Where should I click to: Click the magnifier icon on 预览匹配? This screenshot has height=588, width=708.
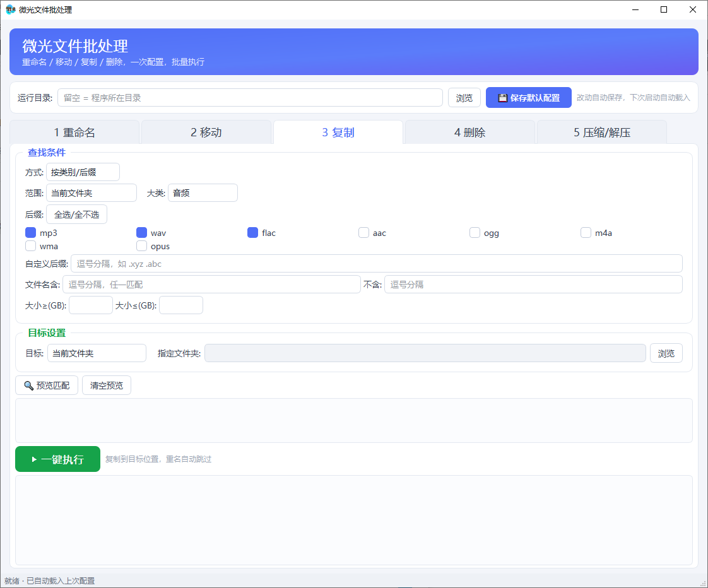(x=29, y=385)
